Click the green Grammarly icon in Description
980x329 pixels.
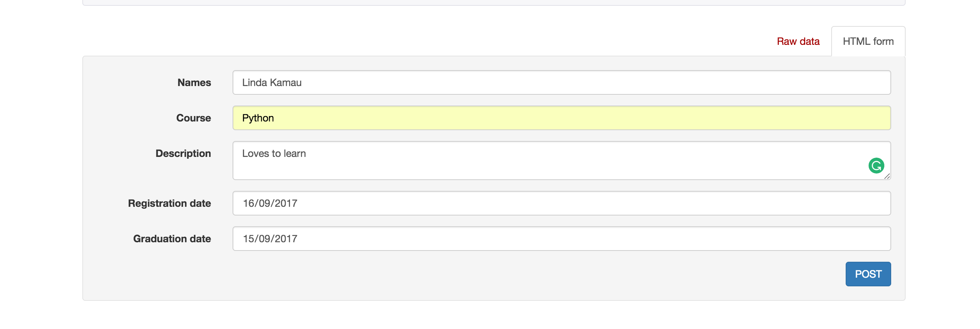[x=876, y=166]
